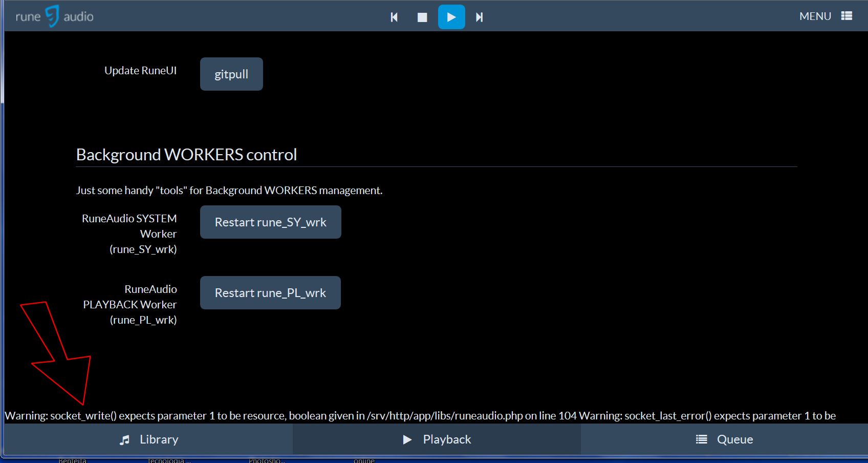Open the MENU list icon
The image size is (868, 463).
(847, 16)
